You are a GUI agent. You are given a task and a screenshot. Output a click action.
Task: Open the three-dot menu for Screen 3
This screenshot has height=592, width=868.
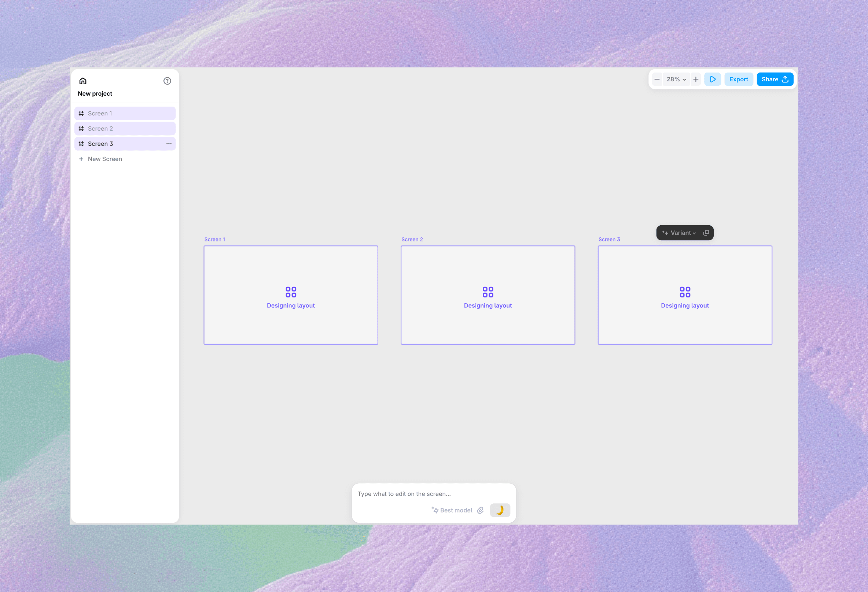pyautogui.click(x=169, y=144)
